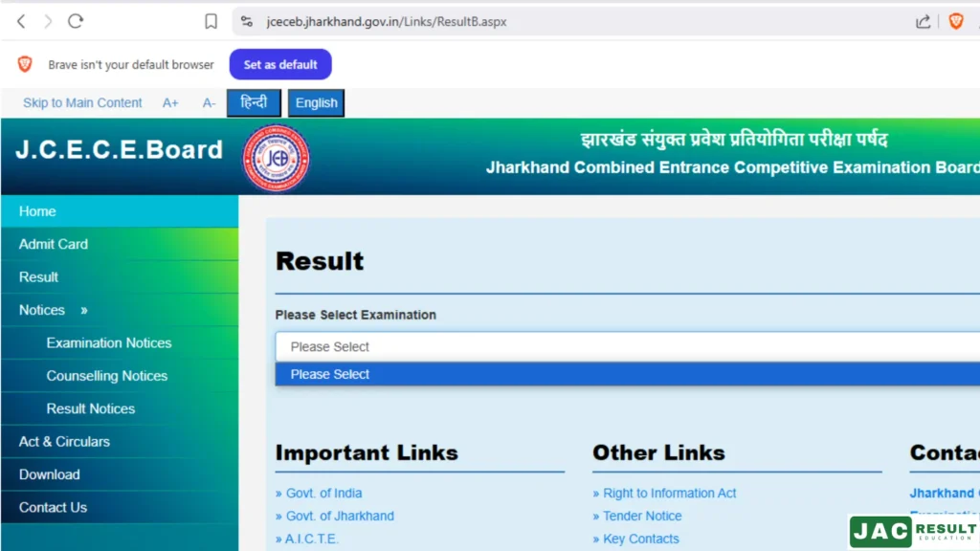The width and height of the screenshot is (980, 551).
Task: Open the Admit Card menu item
Action: [120, 244]
